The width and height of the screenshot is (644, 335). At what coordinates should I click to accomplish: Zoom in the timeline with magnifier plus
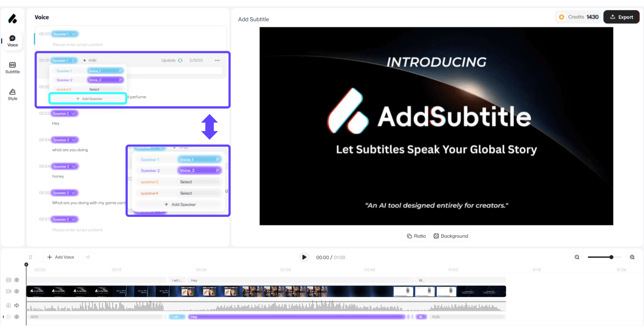[632, 257]
